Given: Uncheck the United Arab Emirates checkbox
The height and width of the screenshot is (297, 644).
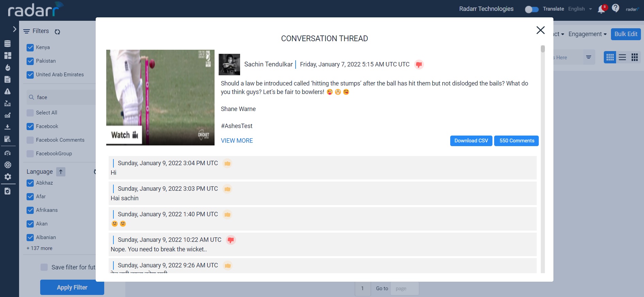Looking at the screenshot, I should 30,75.
